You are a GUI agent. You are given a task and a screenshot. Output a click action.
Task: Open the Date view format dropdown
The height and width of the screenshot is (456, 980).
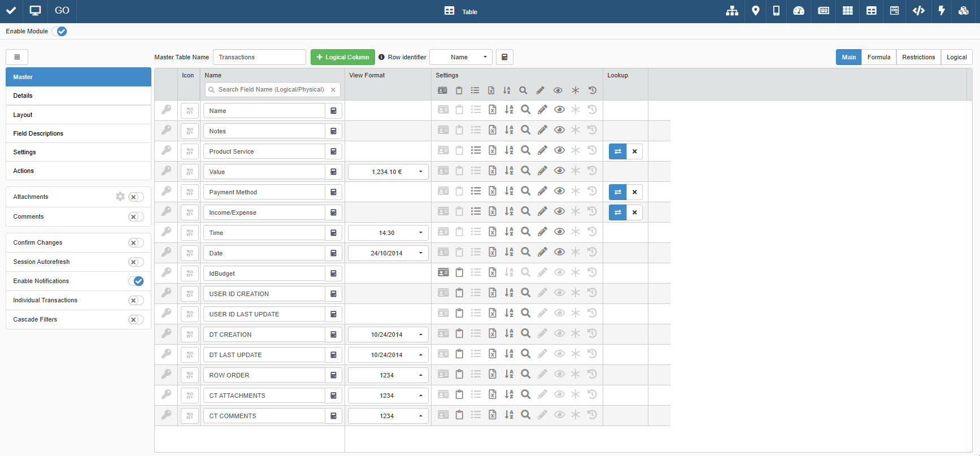coord(388,253)
